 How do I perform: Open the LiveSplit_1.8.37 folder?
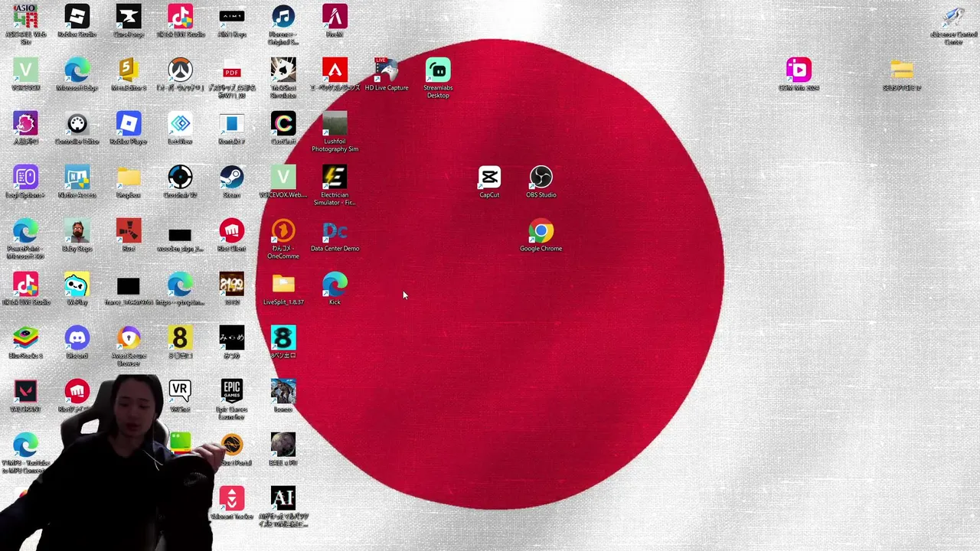283,285
